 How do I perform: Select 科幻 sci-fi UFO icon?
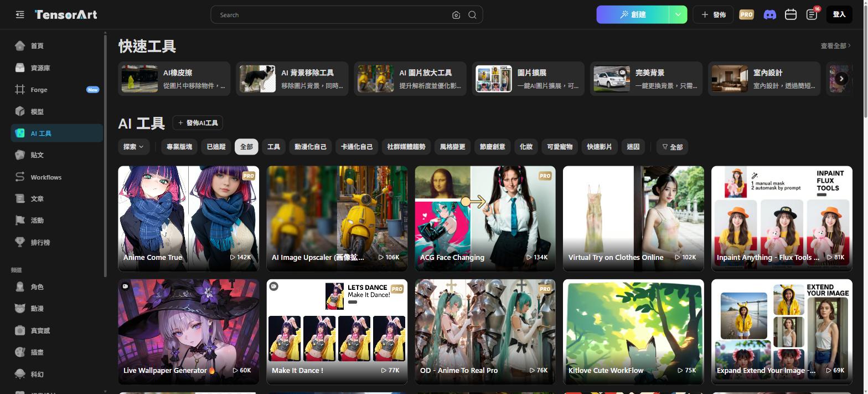click(x=20, y=374)
